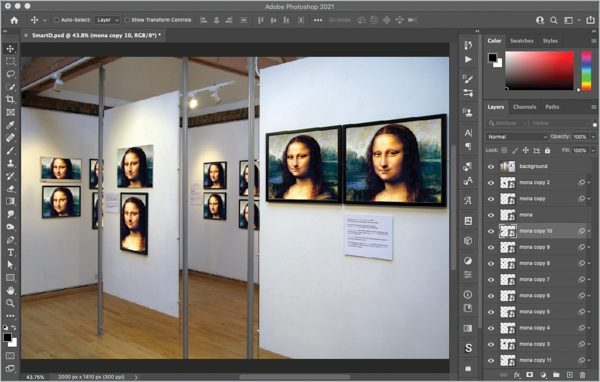The height and width of the screenshot is (382, 600).
Task: Click the zoom percentage field 43.75%
Action: pos(35,377)
